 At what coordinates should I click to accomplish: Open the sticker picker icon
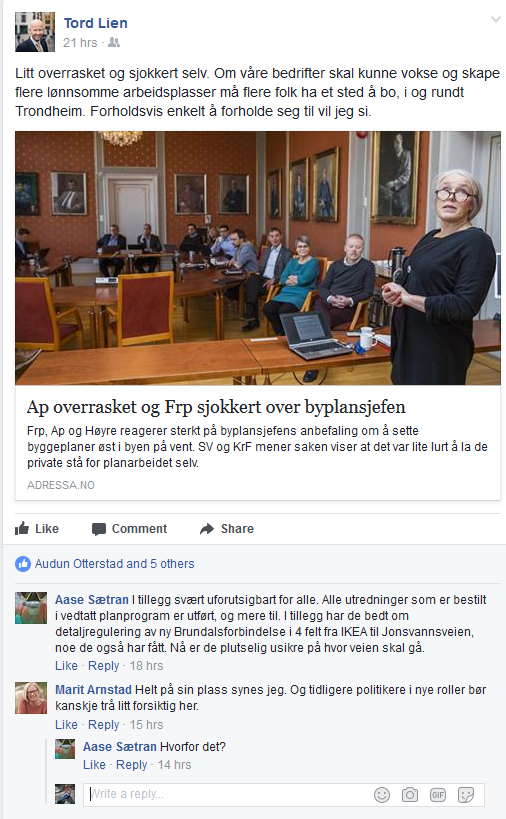(x=465, y=795)
